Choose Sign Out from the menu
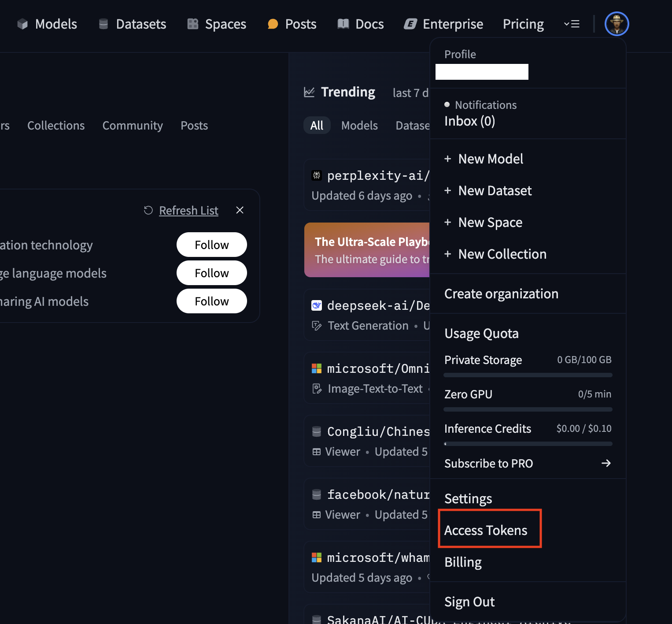The image size is (672, 624). coord(528,602)
